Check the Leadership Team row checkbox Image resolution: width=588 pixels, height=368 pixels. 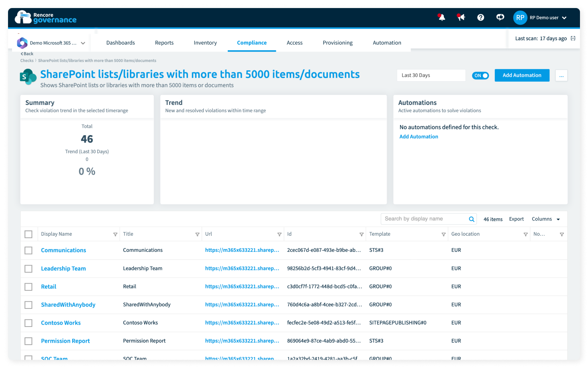click(x=29, y=268)
